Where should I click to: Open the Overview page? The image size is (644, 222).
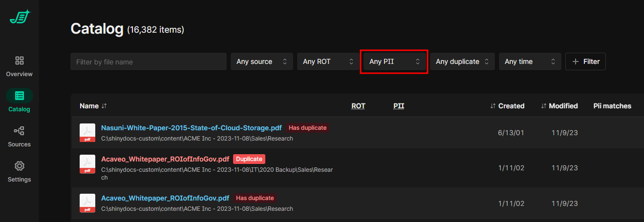click(x=20, y=66)
